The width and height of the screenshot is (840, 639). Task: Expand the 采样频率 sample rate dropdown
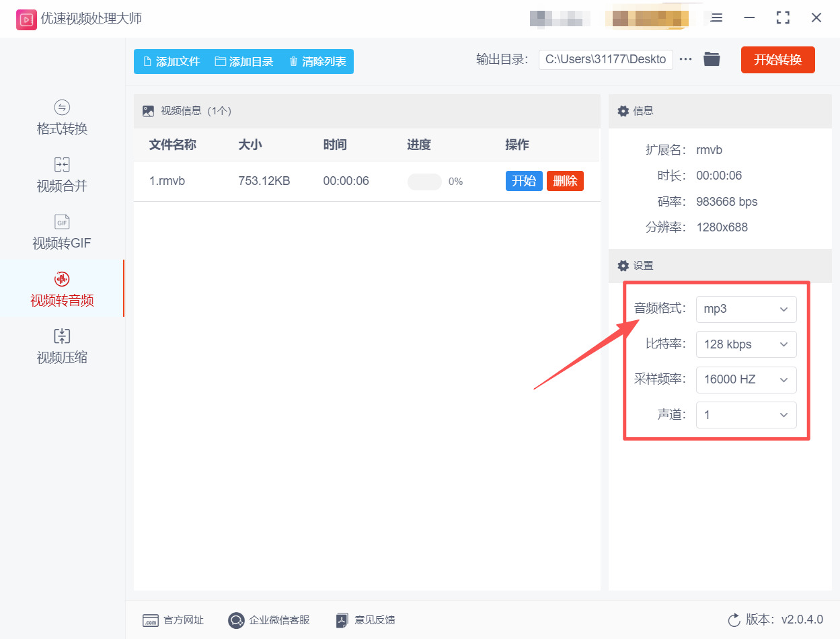pyautogui.click(x=747, y=379)
